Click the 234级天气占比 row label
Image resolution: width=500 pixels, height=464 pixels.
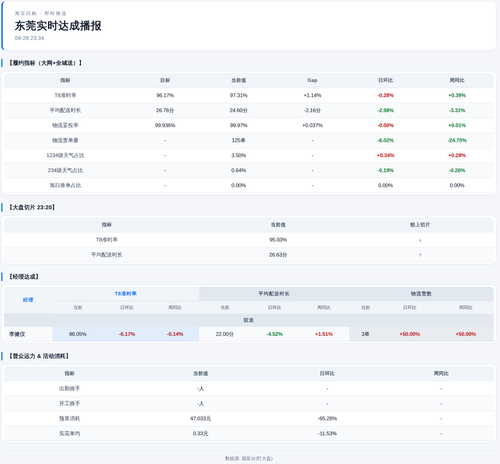pyautogui.click(x=65, y=170)
